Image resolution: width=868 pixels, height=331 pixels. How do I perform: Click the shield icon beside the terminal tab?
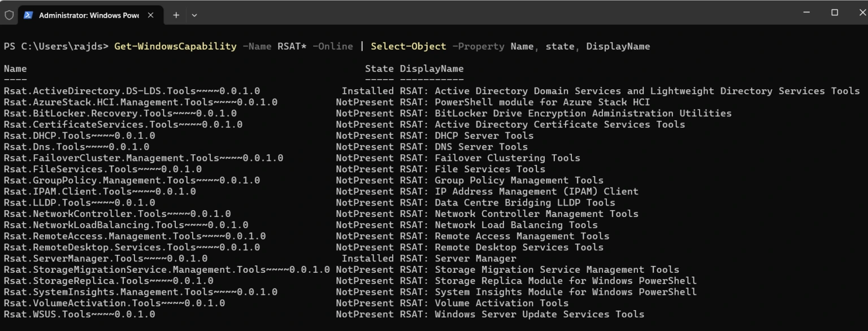[9, 15]
